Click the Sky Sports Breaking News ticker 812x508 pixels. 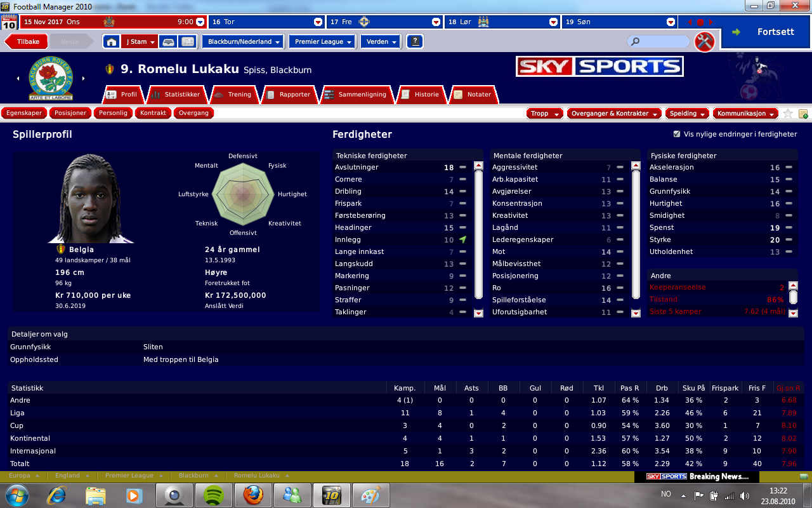[697, 476]
